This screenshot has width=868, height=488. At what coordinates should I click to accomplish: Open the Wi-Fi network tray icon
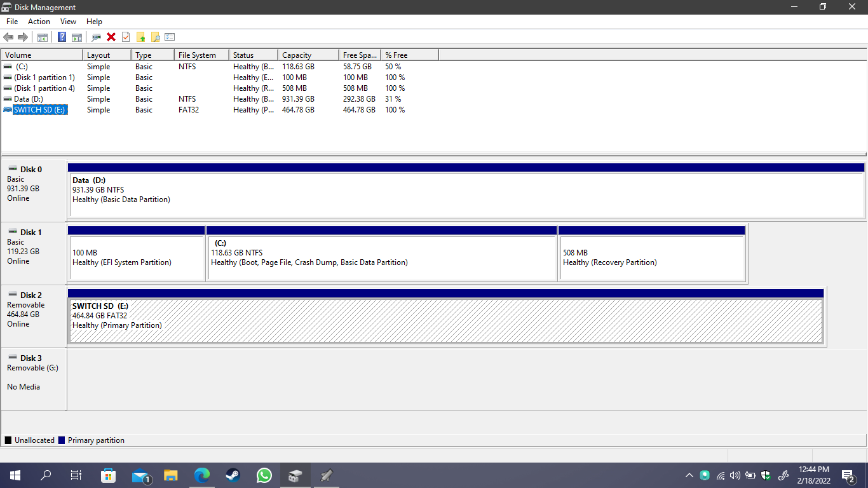[721, 475]
